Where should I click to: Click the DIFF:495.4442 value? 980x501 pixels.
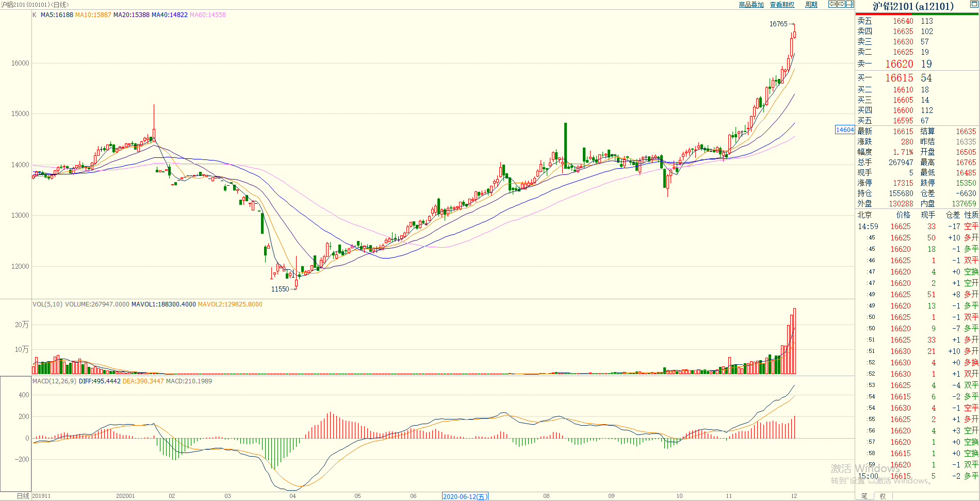(x=100, y=381)
